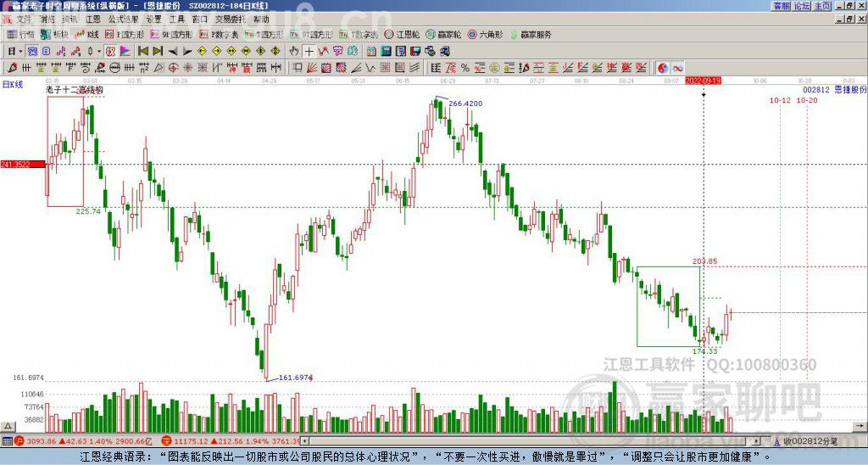Click the red floppy save icon
The height and width of the screenshot is (465, 868).
415,52
